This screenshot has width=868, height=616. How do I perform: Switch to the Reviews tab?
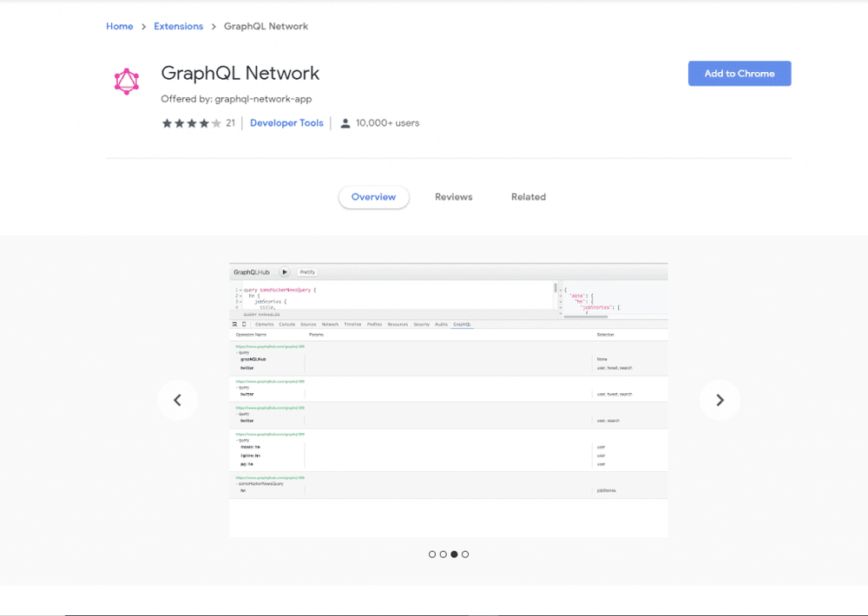pyautogui.click(x=453, y=197)
